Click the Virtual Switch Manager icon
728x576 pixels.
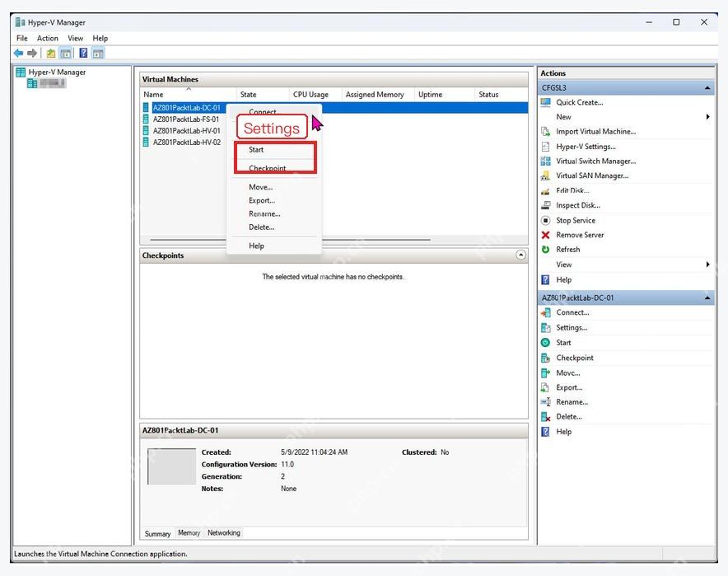coord(546,162)
